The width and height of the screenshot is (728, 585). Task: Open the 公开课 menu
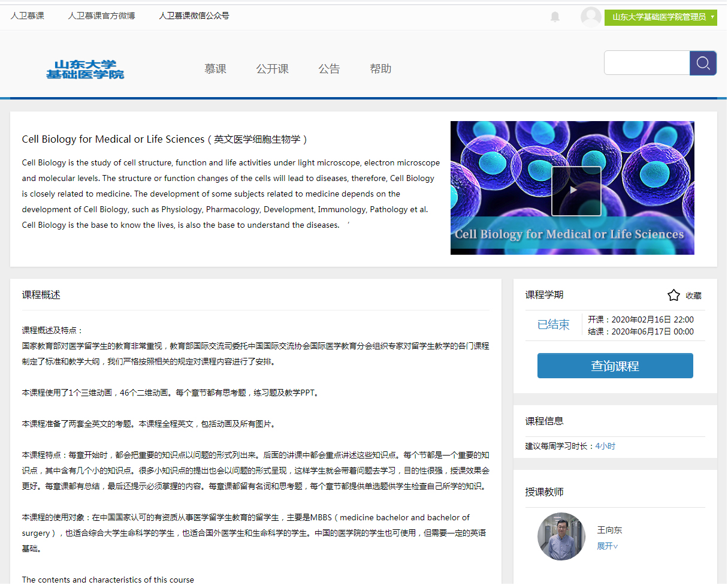click(x=273, y=69)
